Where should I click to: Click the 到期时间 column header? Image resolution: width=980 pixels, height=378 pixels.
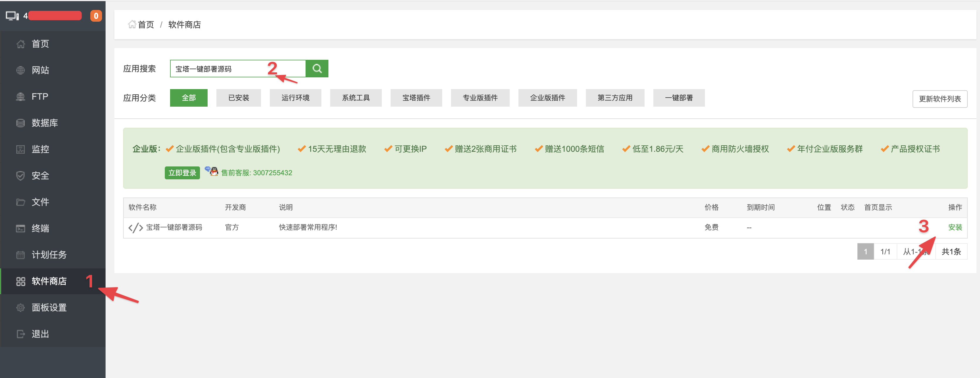[760, 207]
